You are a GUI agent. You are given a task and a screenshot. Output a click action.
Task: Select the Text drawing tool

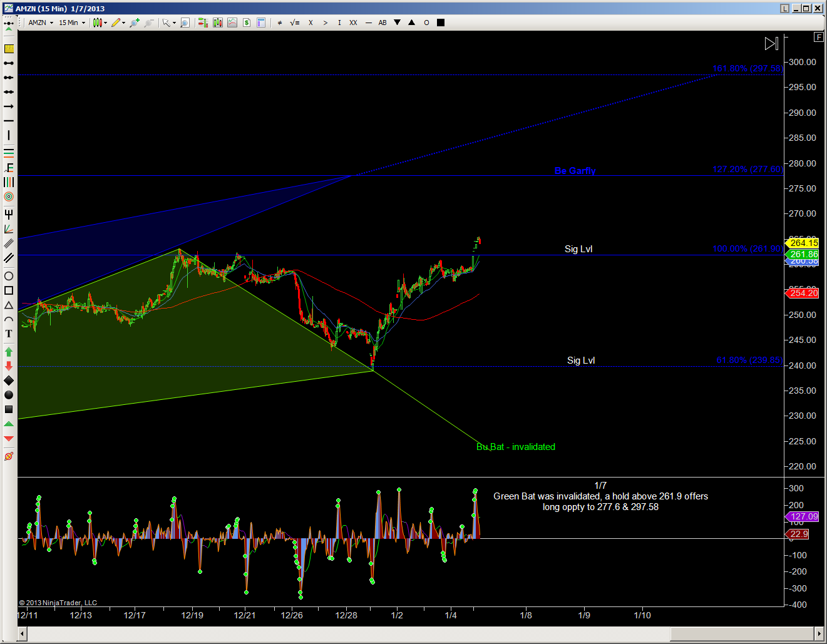[9, 334]
